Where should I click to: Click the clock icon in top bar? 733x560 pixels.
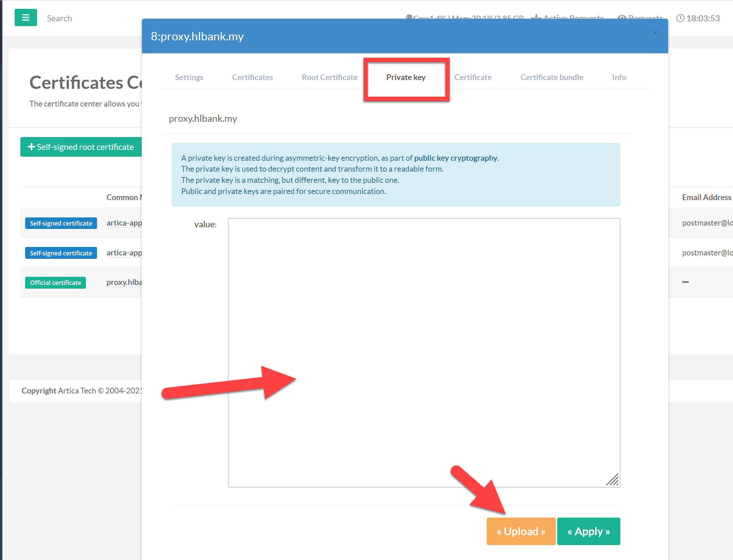(680, 18)
